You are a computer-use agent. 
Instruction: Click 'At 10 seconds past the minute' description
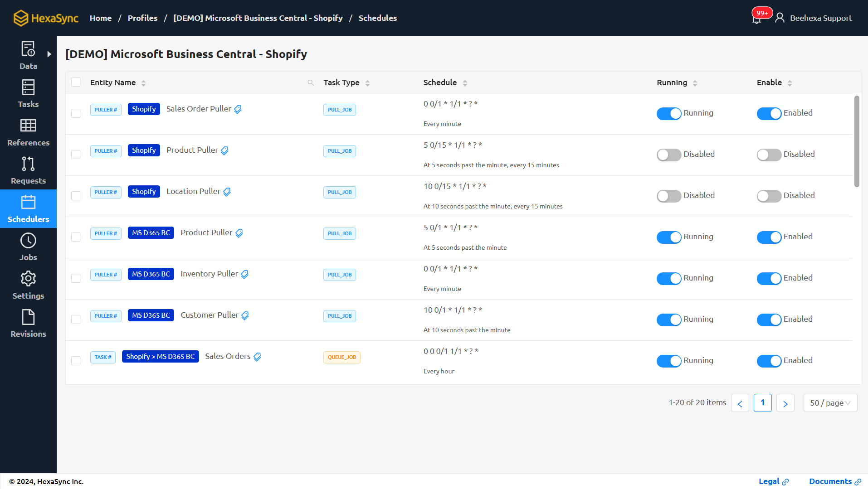pyautogui.click(x=467, y=330)
